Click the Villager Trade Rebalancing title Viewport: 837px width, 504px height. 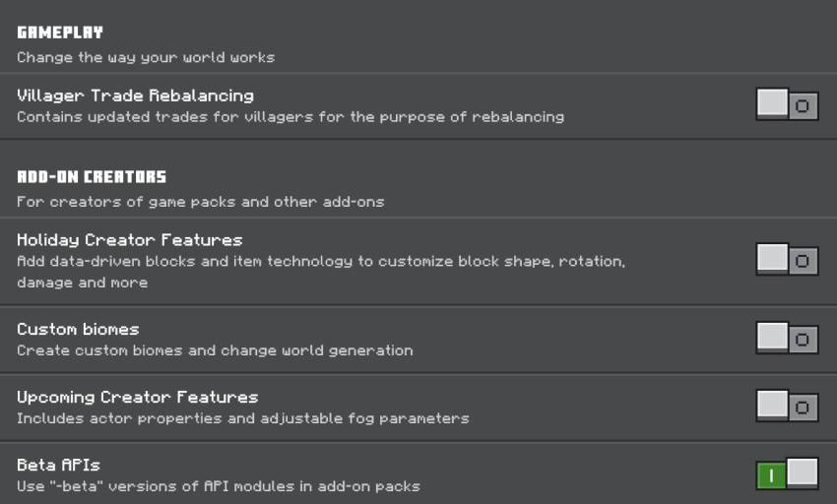click(136, 95)
